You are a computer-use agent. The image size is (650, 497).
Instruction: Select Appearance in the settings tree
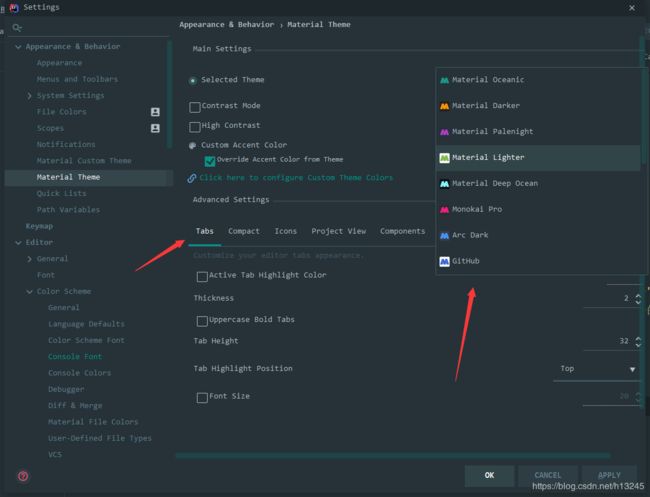(59, 63)
